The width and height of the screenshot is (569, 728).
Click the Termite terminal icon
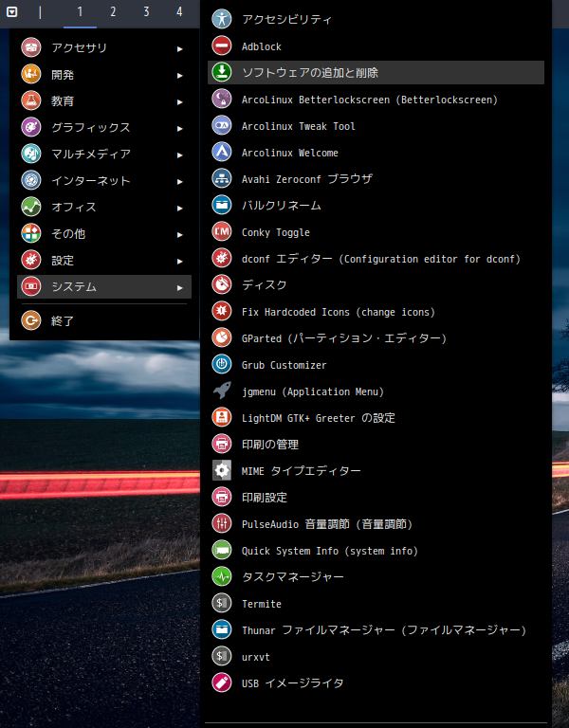(x=222, y=603)
